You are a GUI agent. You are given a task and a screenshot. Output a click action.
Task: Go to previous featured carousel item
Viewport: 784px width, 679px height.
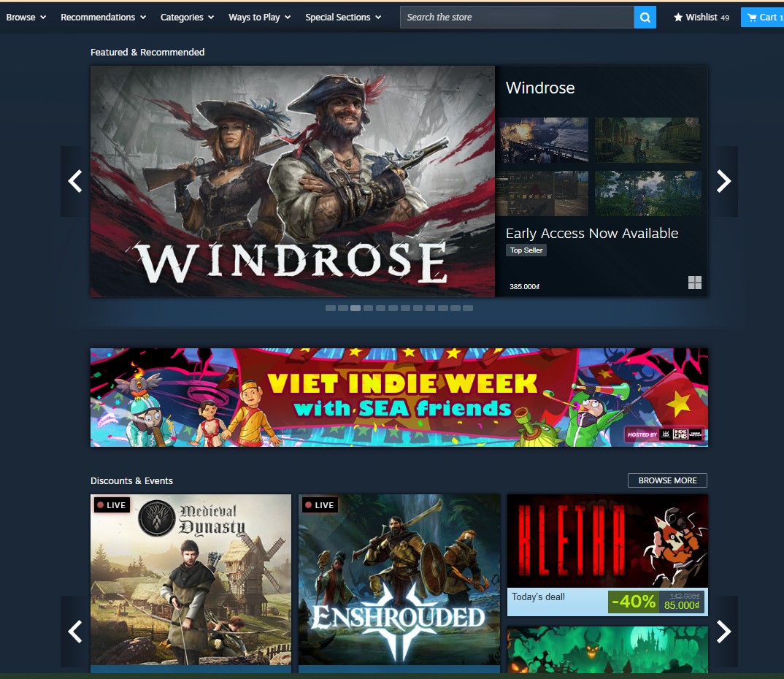tap(75, 181)
